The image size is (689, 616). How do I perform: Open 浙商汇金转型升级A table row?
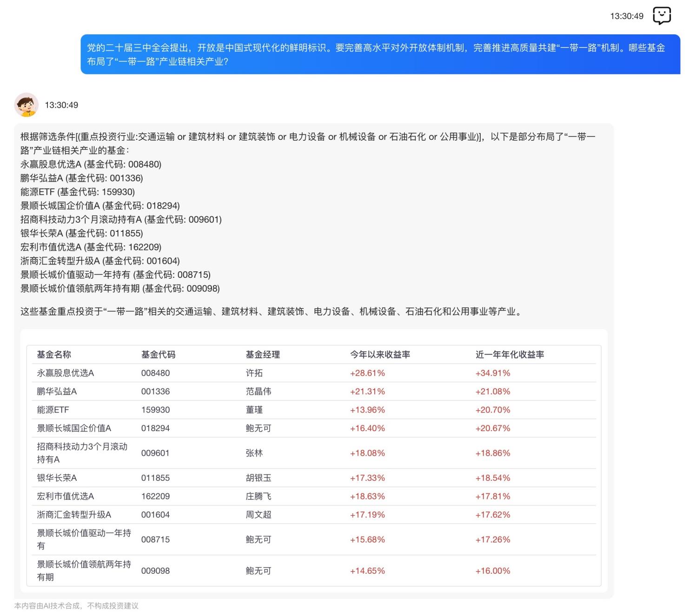pos(74,515)
